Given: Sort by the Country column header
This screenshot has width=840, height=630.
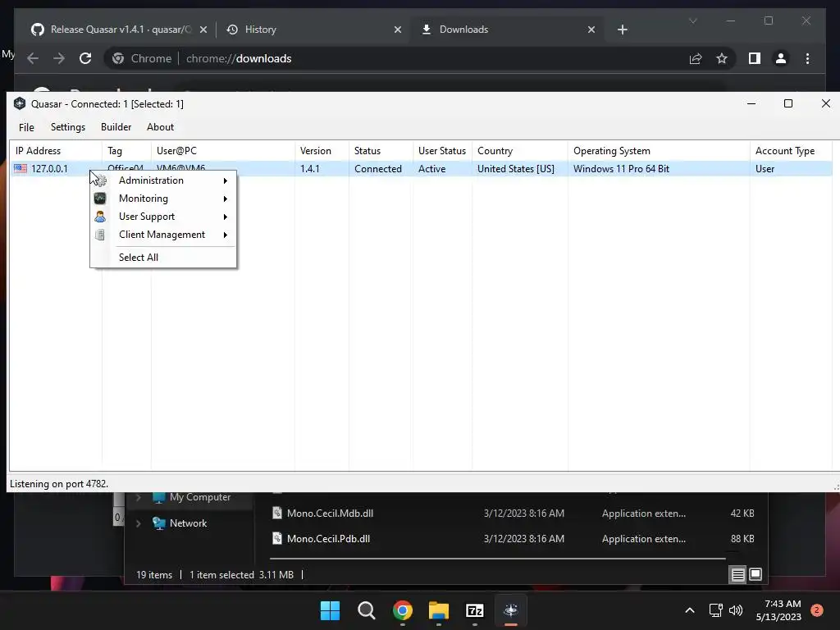Looking at the screenshot, I should tap(520, 151).
